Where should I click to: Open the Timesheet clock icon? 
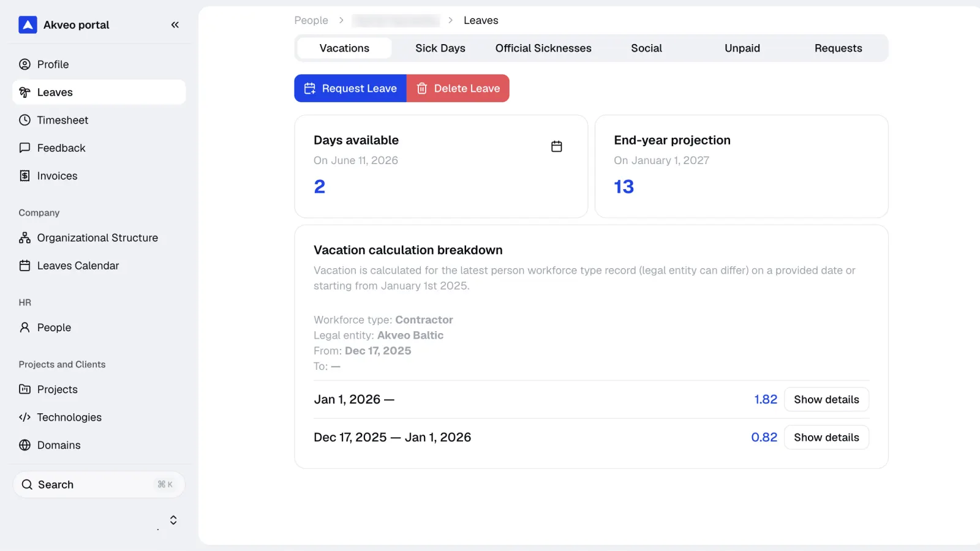(24, 120)
